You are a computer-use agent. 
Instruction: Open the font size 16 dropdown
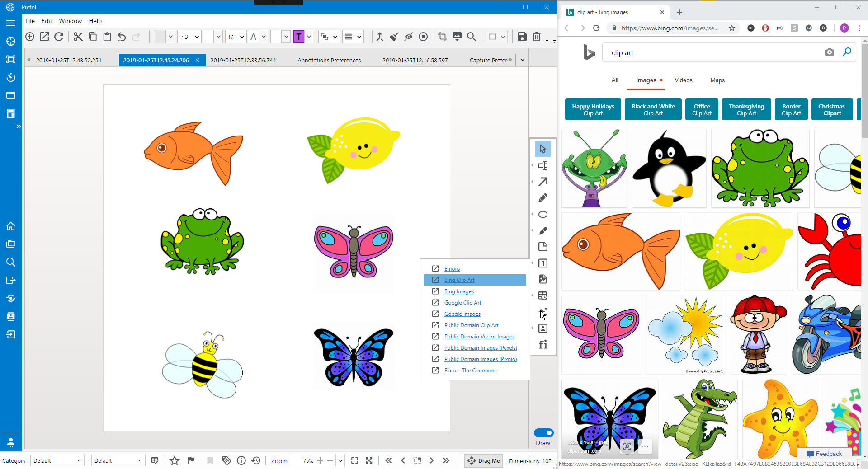241,37
